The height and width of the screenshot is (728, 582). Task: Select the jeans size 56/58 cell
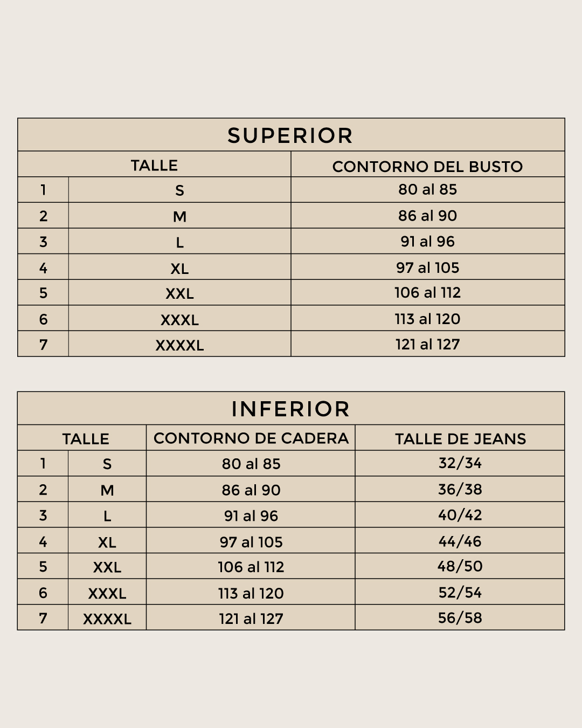(460, 618)
